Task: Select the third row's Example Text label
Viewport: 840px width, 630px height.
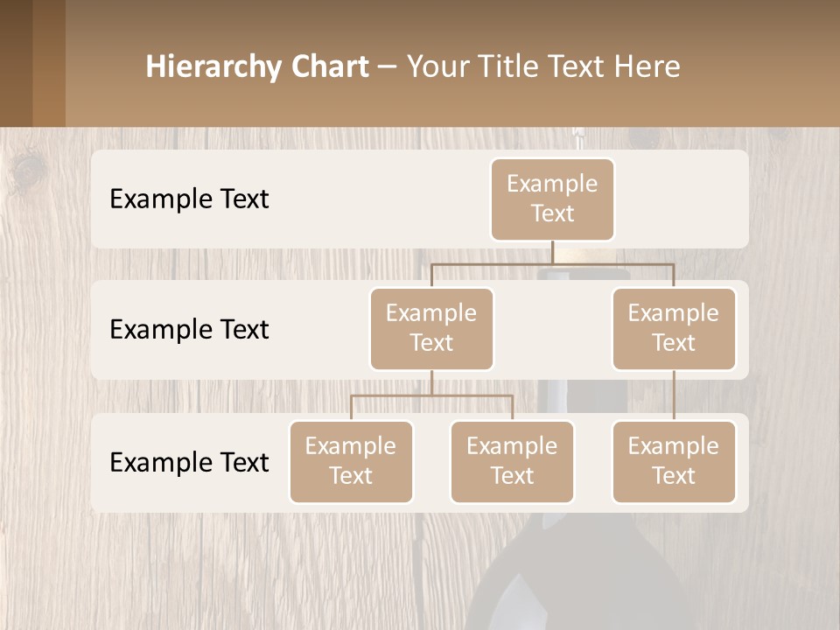Action: coord(189,462)
